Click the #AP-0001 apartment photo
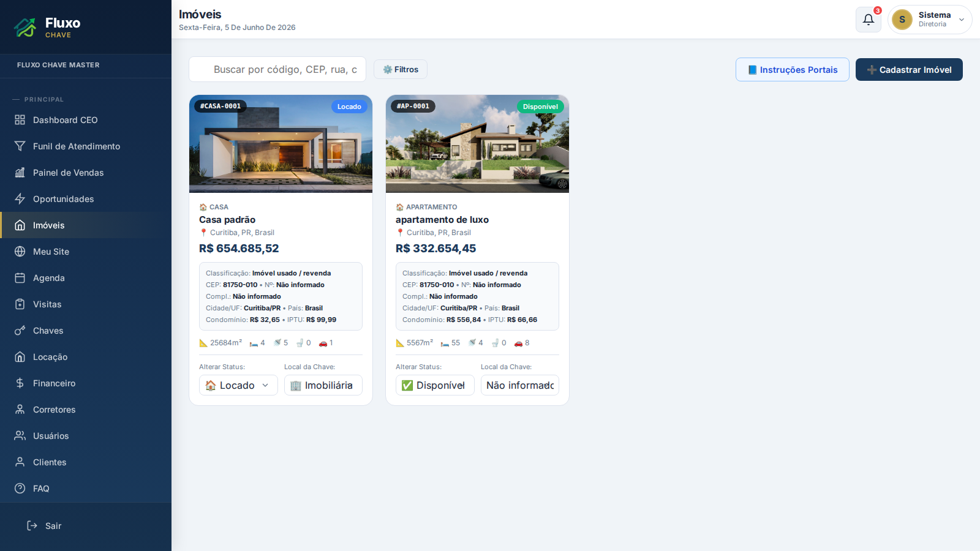 pos(477,144)
